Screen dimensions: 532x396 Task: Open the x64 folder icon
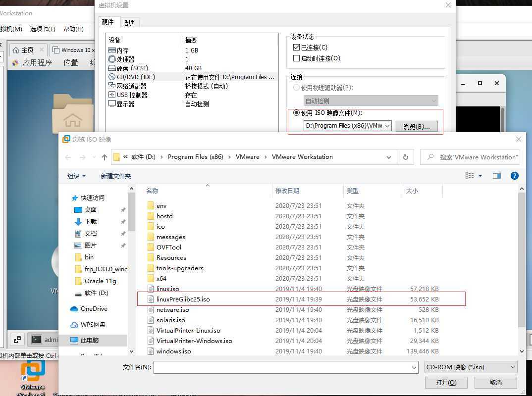tap(151, 278)
